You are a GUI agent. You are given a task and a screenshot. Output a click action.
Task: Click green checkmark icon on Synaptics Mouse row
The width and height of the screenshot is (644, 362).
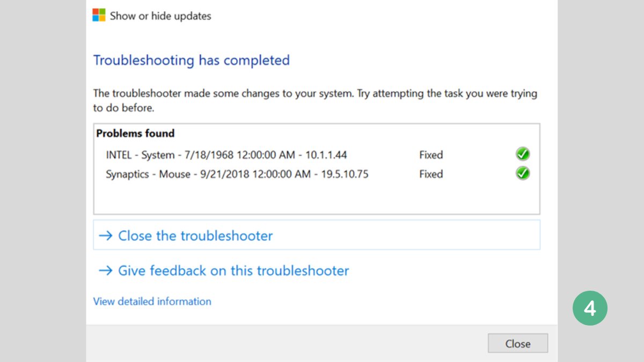(x=523, y=173)
